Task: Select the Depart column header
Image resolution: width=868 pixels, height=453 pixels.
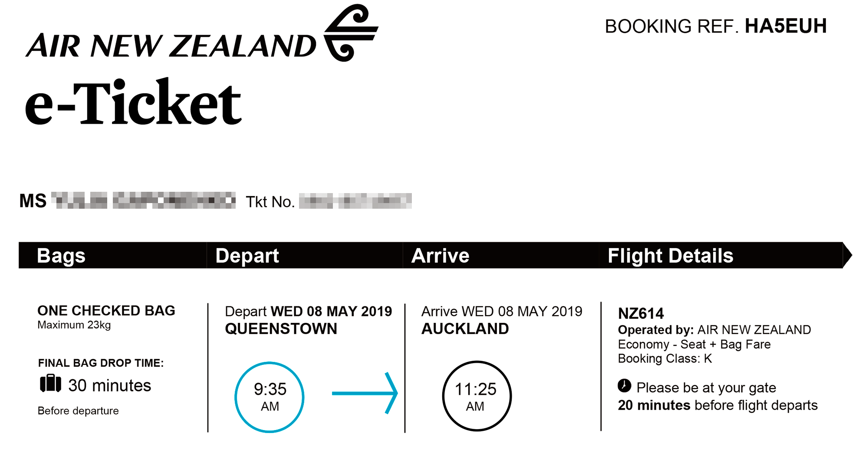Action: click(x=247, y=256)
